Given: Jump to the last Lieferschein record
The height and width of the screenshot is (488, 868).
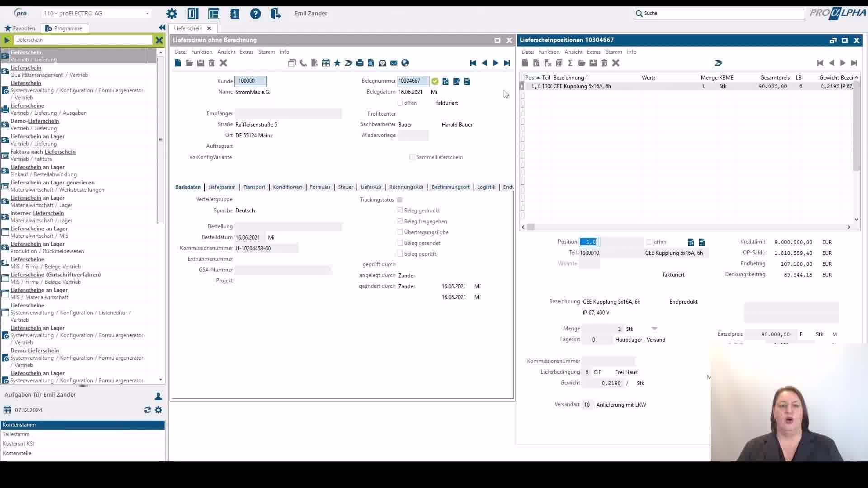Looking at the screenshot, I should coord(507,63).
